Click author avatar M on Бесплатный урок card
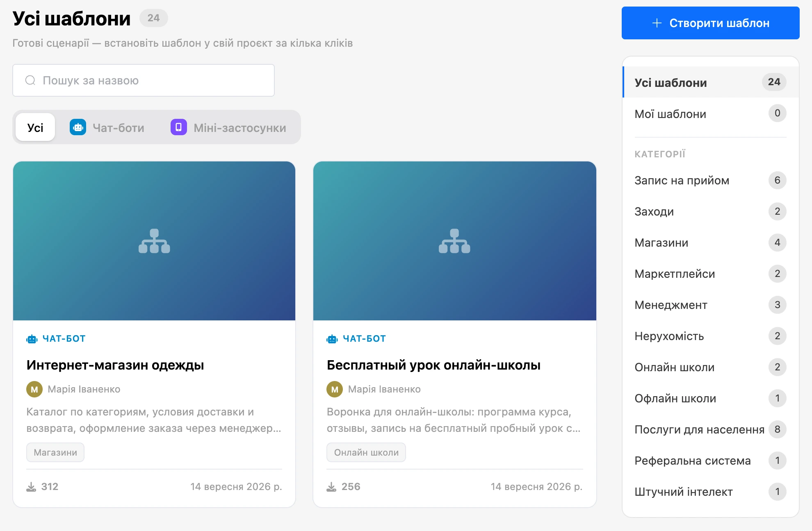The image size is (812, 531). (x=335, y=389)
